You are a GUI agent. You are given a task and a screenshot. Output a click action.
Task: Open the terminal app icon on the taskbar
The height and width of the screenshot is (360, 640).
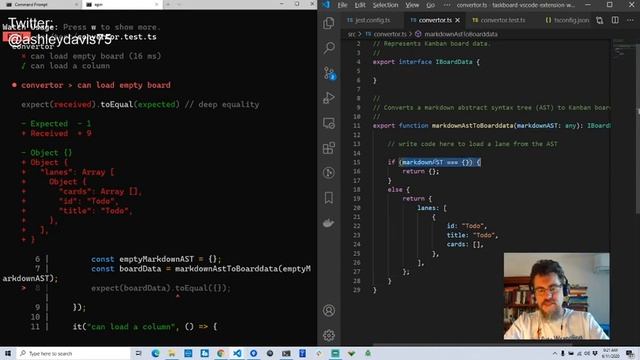286,353
